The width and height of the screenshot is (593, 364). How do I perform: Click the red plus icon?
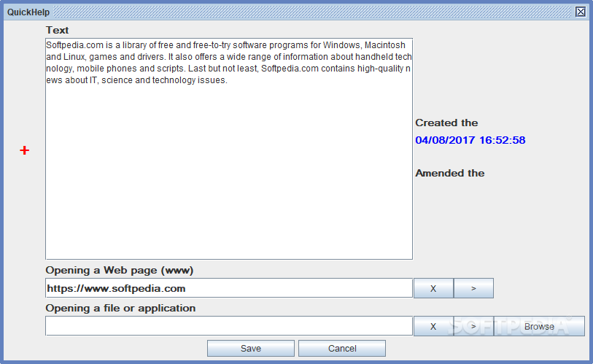[x=25, y=150]
